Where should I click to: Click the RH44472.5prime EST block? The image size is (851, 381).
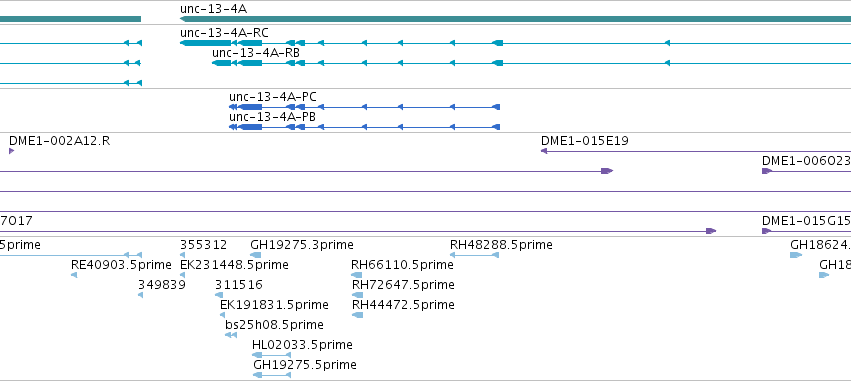pyautogui.click(x=357, y=315)
